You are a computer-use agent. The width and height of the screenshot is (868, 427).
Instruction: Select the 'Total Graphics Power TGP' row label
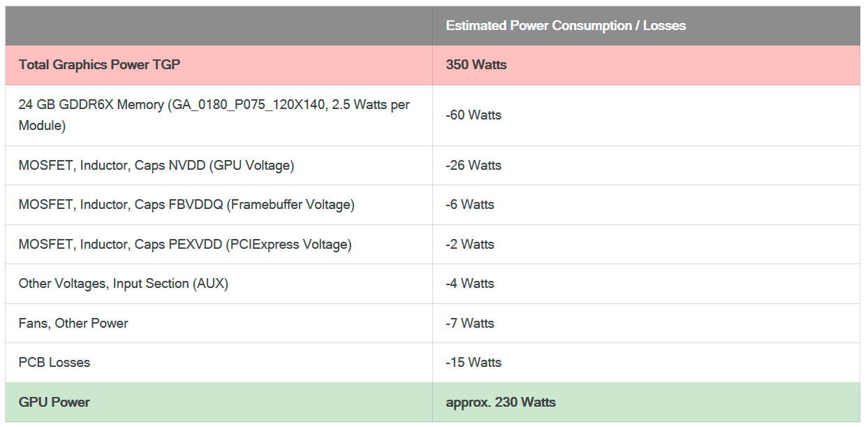pyautogui.click(x=99, y=65)
